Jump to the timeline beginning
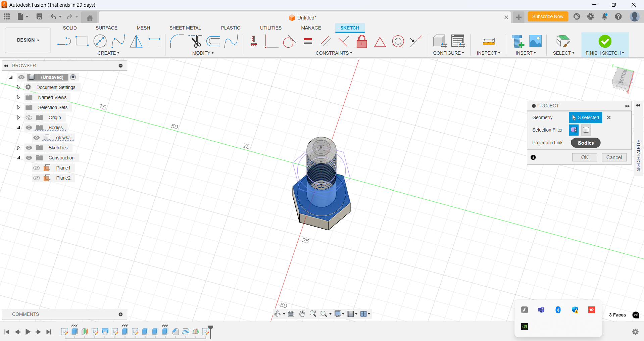Screen dimensions: 644x341 click(7, 332)
